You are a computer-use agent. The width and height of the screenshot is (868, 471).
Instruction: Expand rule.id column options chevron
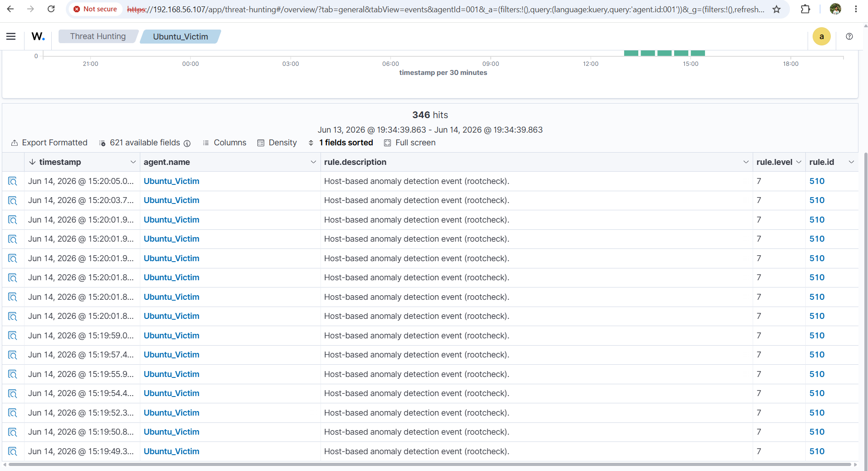pos(851,162)
